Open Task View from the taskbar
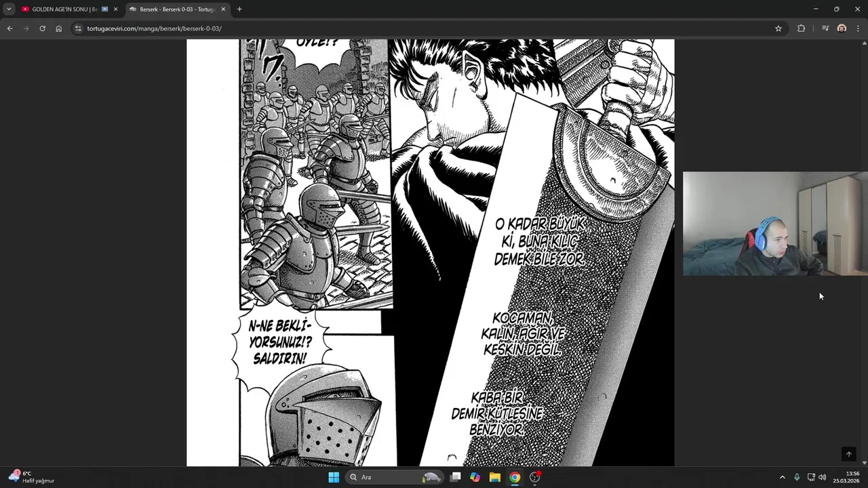This screenshot has width=868, height=488. pos(456,477)
